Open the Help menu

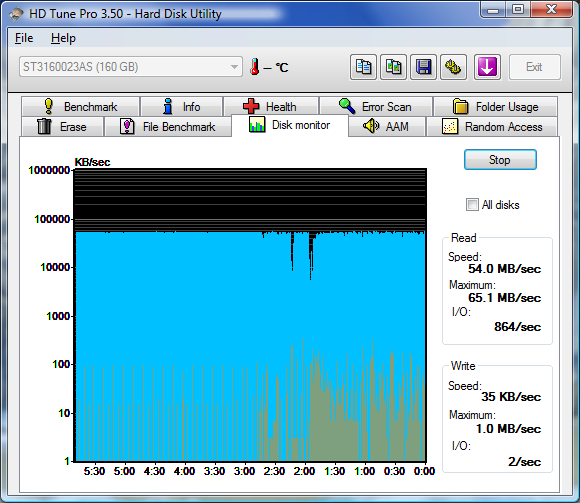tap(63, 38)
